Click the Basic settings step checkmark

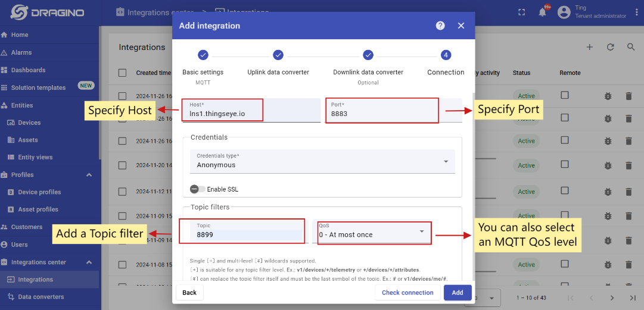203,55
